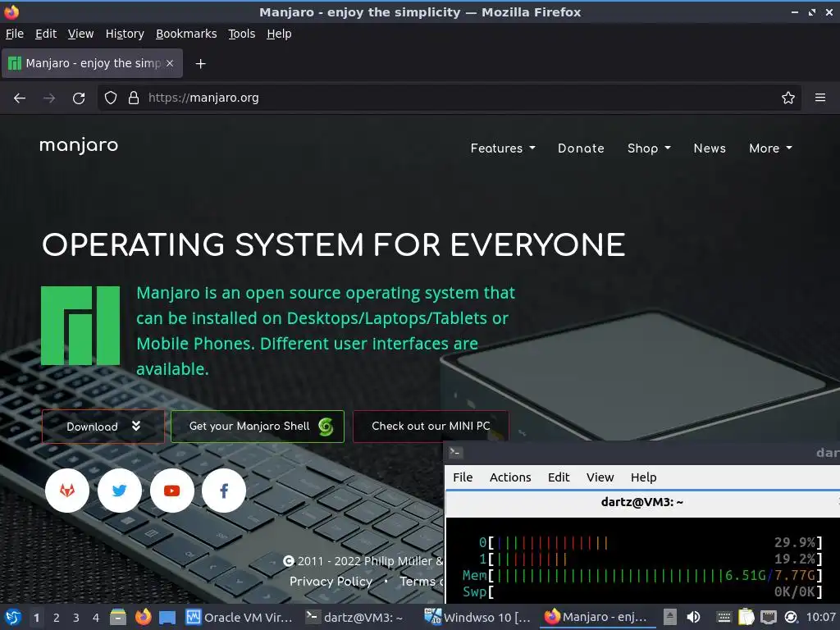Click the update notifier tray icon
The image size is (840, 630).
[x=791, y=618]
